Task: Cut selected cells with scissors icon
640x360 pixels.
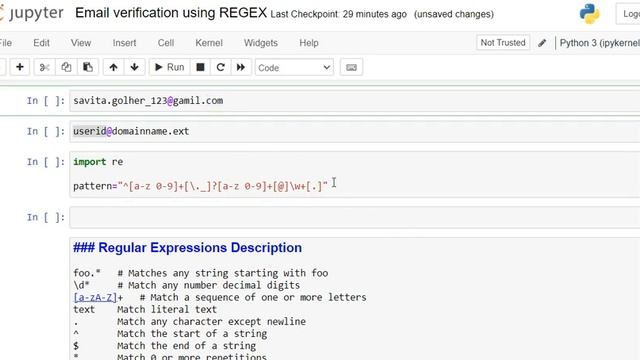Action: click(44, 67)
